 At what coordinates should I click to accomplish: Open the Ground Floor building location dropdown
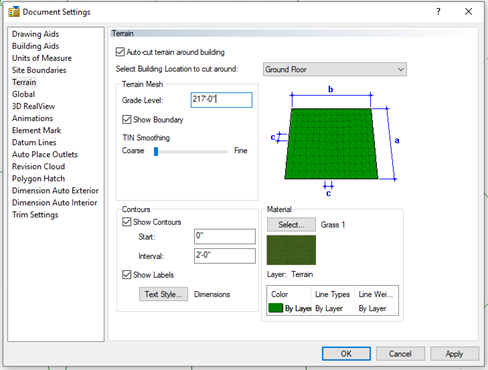(x=335, y=69)
